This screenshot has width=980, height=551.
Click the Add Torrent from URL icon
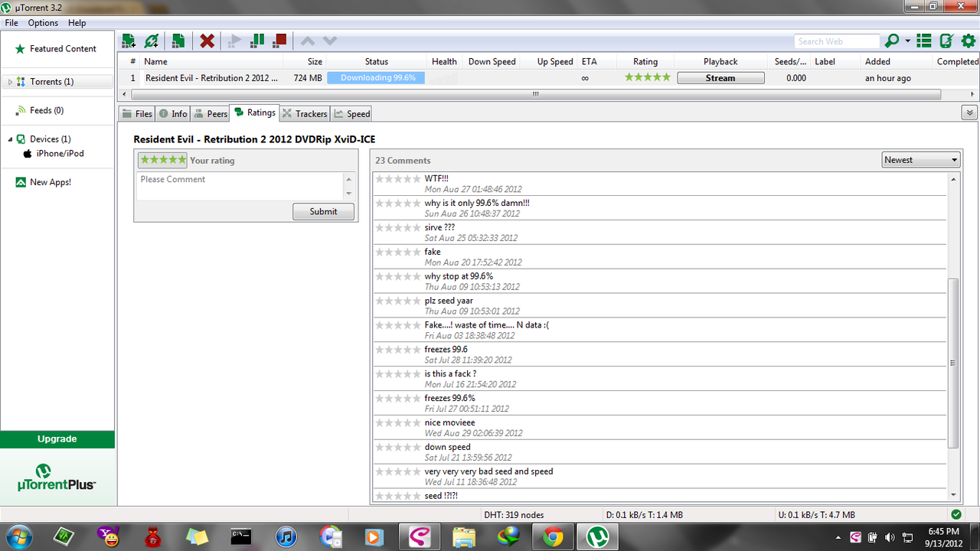(x=152, y=41)
